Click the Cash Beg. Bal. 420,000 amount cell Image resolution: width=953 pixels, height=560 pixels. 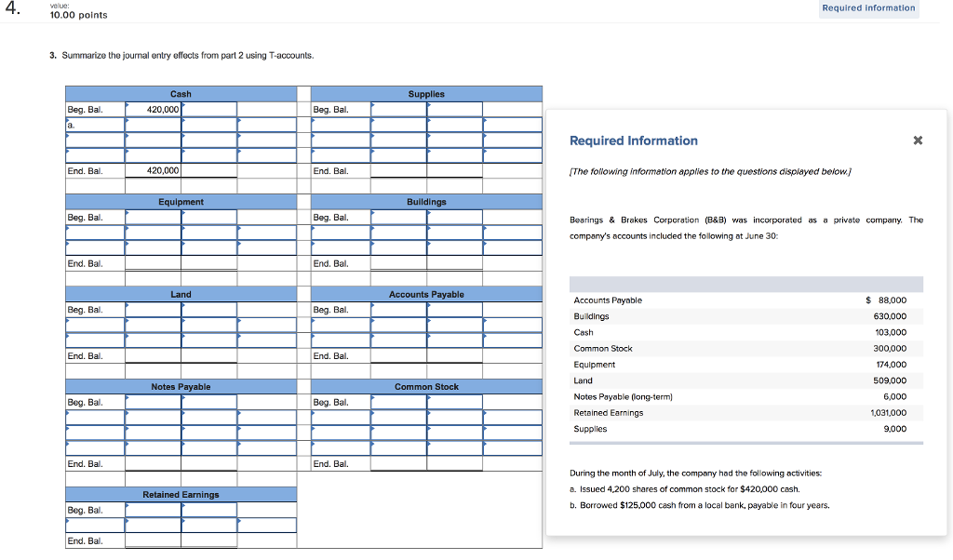[x=152, y=109]
